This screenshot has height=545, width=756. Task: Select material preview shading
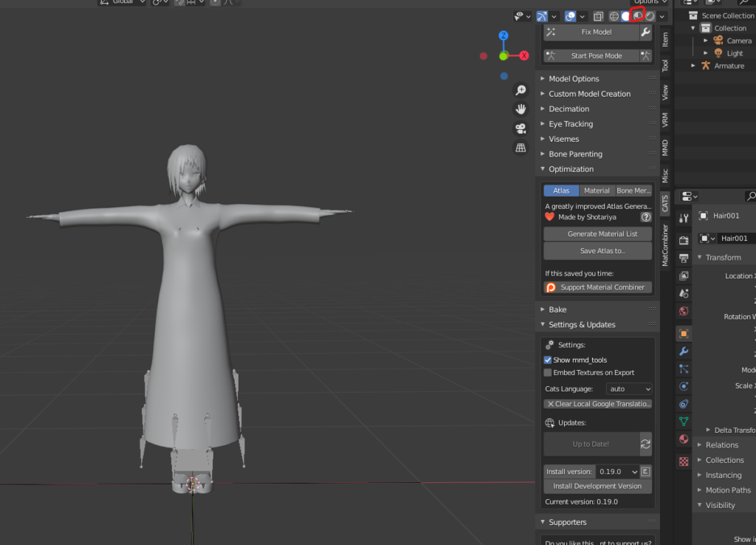click(638, 16)
